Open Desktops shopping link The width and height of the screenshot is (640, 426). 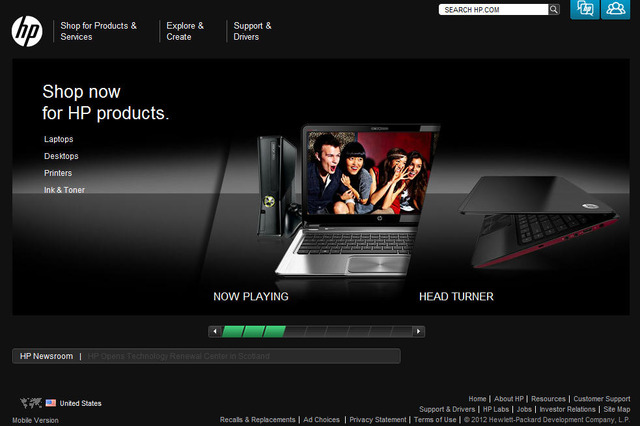pos(61,156)
